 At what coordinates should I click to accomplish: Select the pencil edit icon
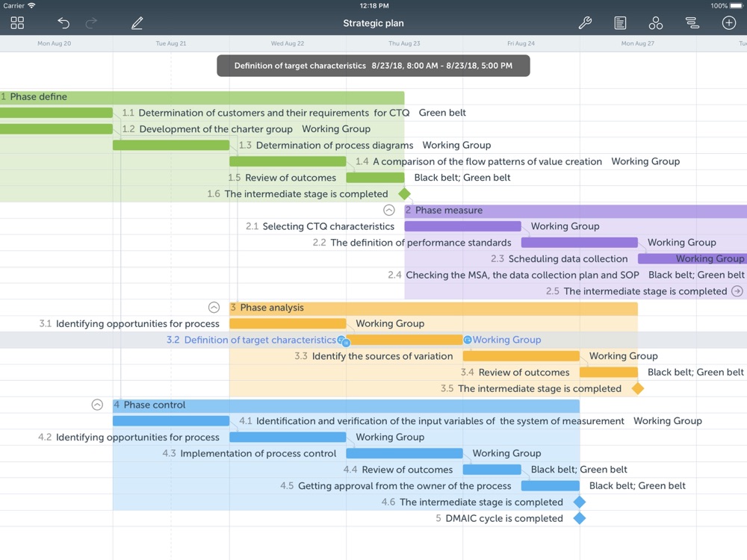(x=137, y=23)
